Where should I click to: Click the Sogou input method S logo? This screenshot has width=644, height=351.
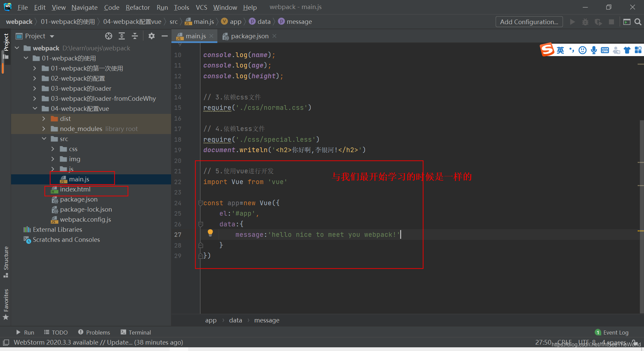tap(547, 50)
